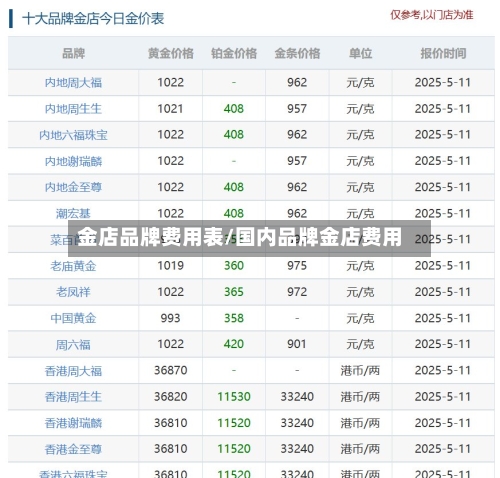Open the 老凤祥 brand link
Viewport: 500px width, 478px height.
pyautogui.click(x=73, y=292)
